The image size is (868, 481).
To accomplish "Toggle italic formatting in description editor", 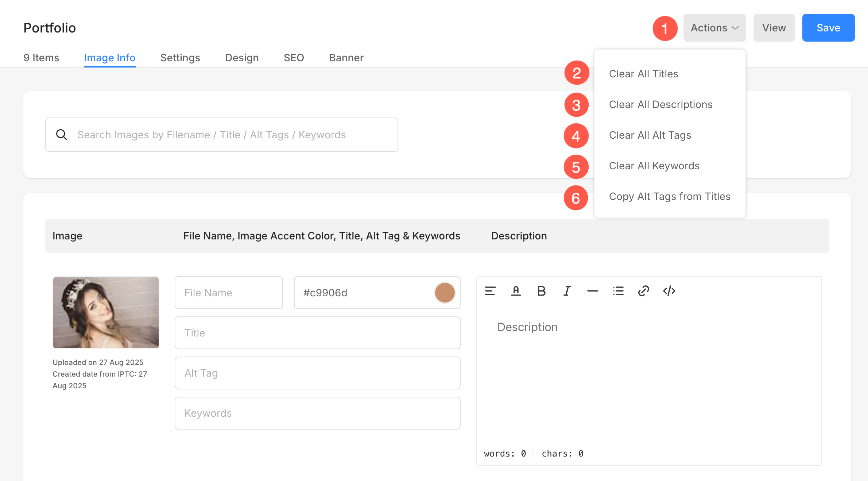I will (567, 291).
